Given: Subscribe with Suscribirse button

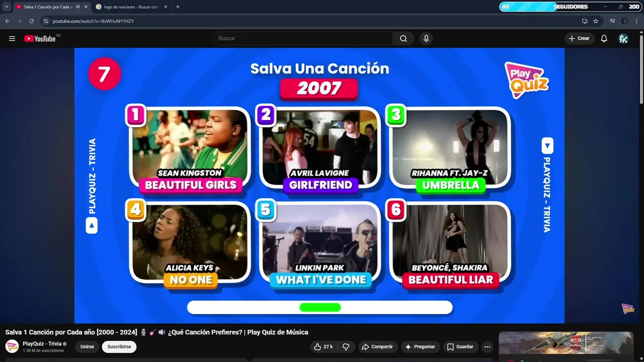Looking at the screenshot, I should pyautogui.click(x=119, y=347).
